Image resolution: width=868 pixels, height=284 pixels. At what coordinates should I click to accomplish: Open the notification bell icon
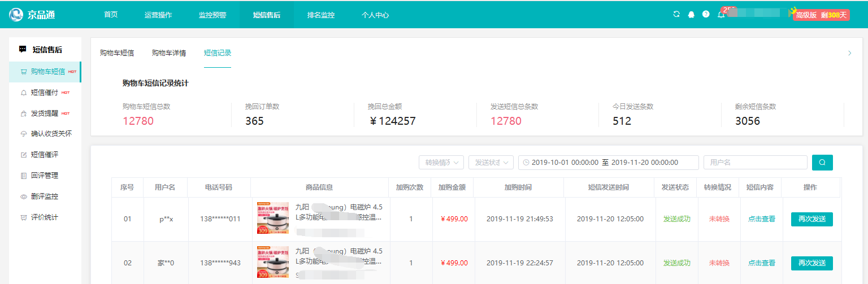click(x=721, y=15)
